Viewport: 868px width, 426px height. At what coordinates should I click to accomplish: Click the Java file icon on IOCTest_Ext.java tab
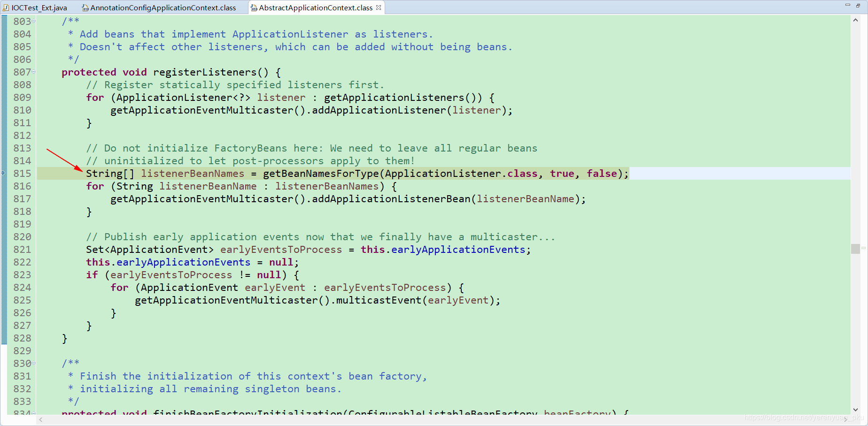(6, 8)
